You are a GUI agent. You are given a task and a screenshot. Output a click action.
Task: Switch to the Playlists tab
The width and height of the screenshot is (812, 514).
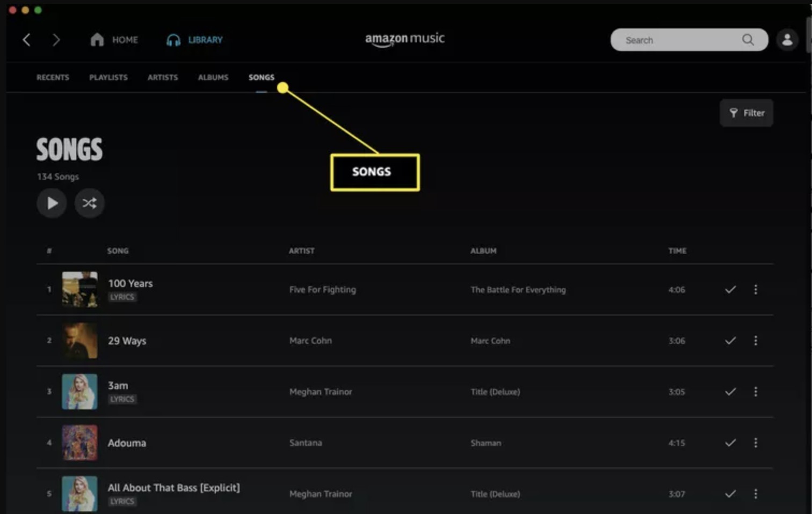pos(108,77)
